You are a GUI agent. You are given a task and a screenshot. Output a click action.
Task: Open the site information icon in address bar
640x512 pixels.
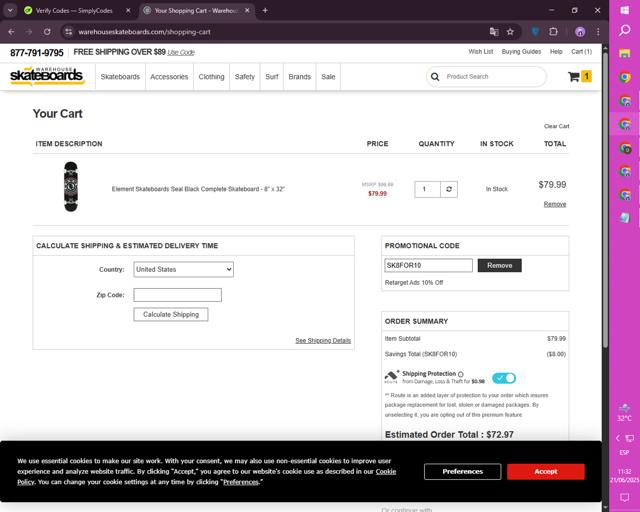click(69, 32)
